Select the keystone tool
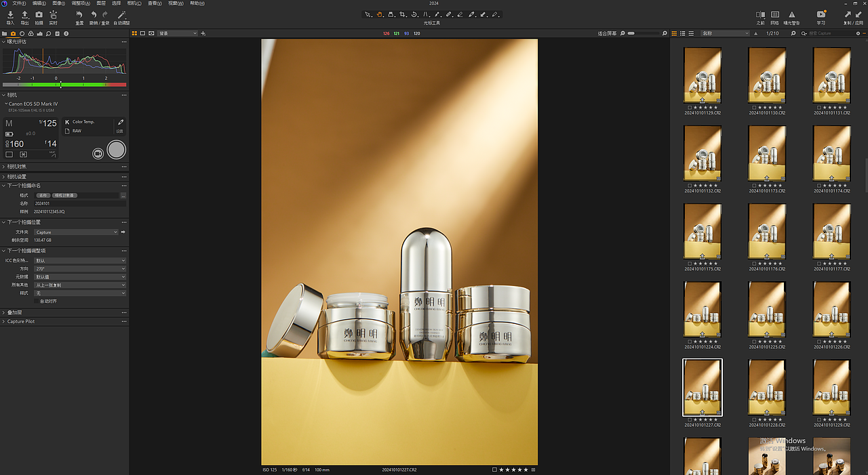The image size is (868, 475). tap(426, 14)
